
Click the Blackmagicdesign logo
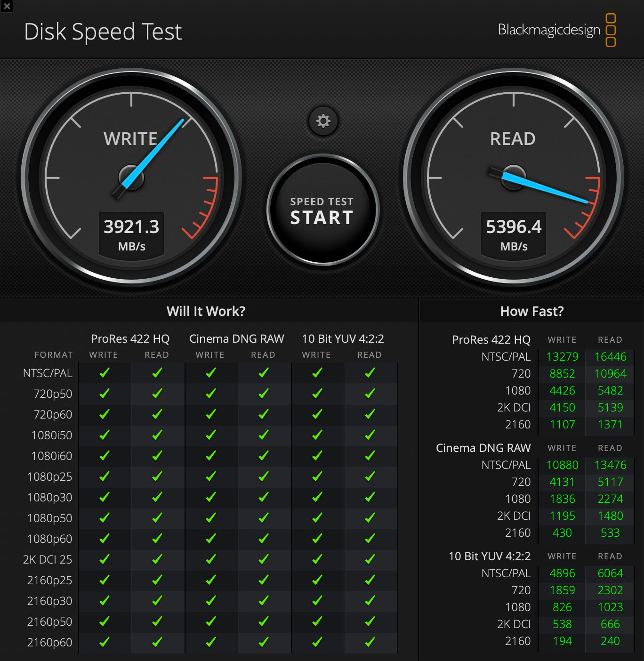click(x=557, y=30)
